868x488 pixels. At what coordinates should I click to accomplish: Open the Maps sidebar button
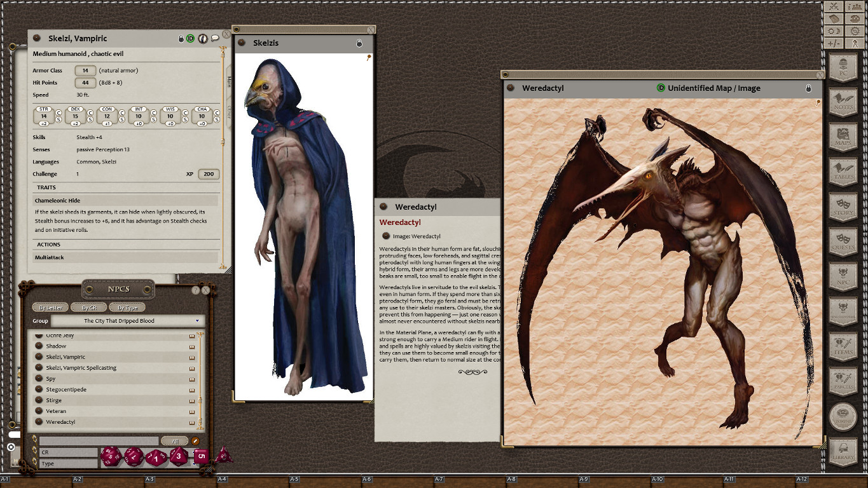[x=843, y=136]
